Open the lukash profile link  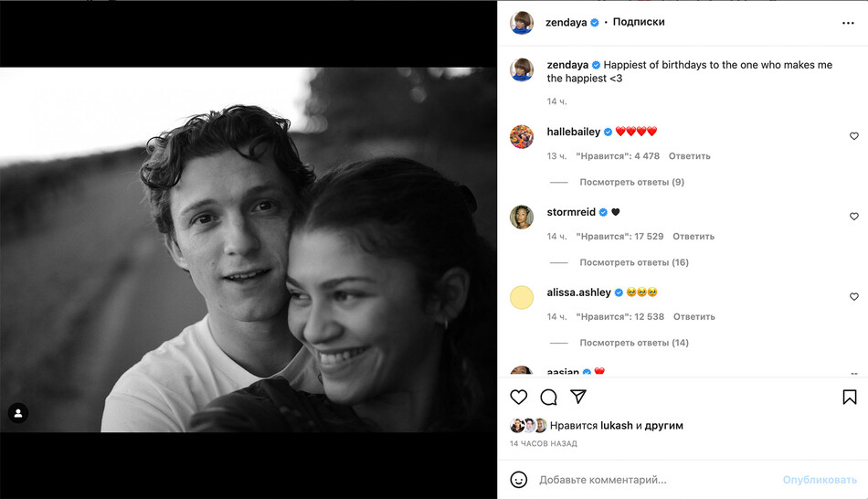617,425
